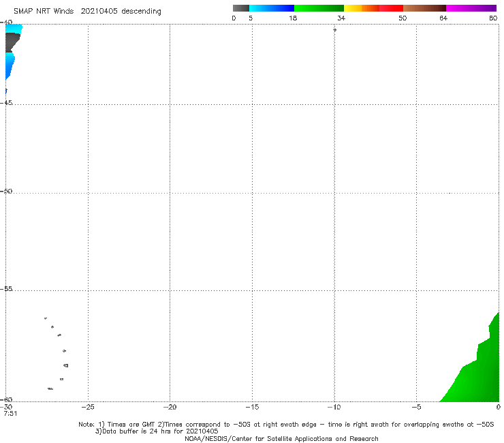Pick the red segment of the color scale
The width and height of the screenshot is (504, 443).
[391, 8]
